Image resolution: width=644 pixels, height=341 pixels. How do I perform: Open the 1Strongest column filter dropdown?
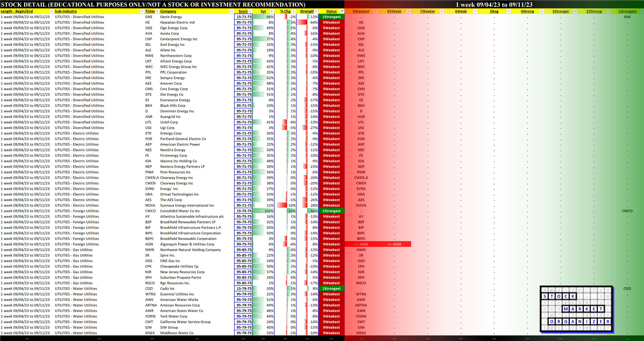click(641, 11)
